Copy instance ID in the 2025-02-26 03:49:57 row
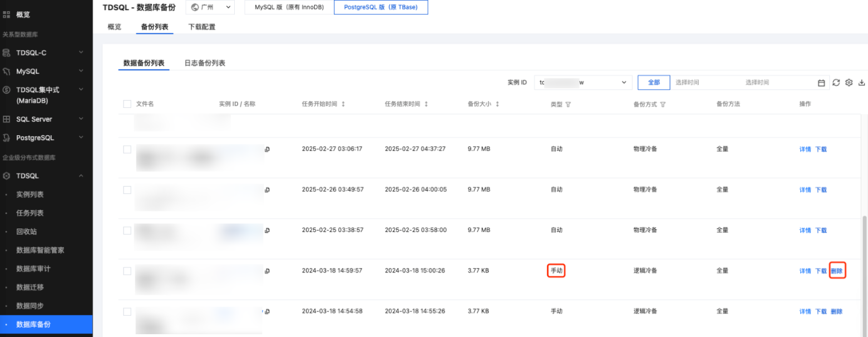This screenshot has height=337, width=868. point(268,190)
